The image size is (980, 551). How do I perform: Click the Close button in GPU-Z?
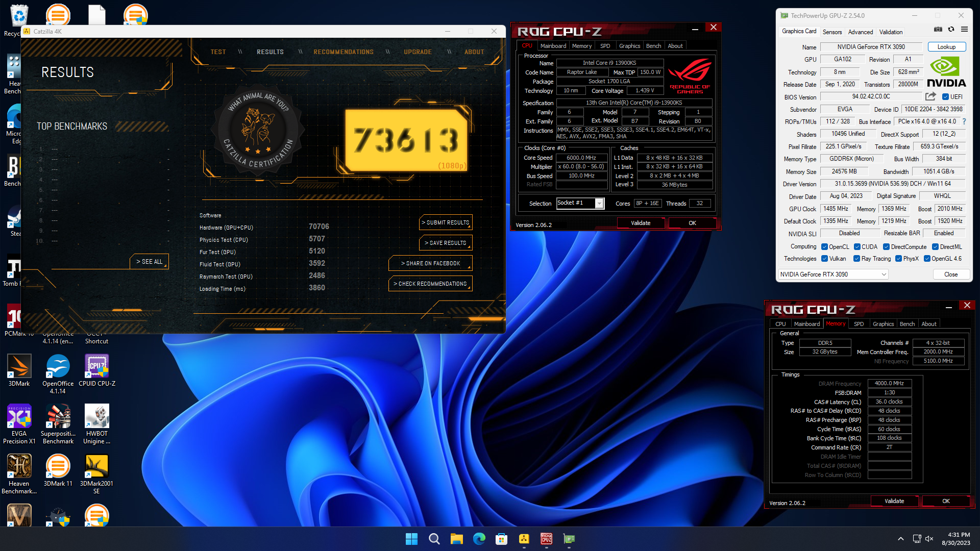(x=951, y=274)
